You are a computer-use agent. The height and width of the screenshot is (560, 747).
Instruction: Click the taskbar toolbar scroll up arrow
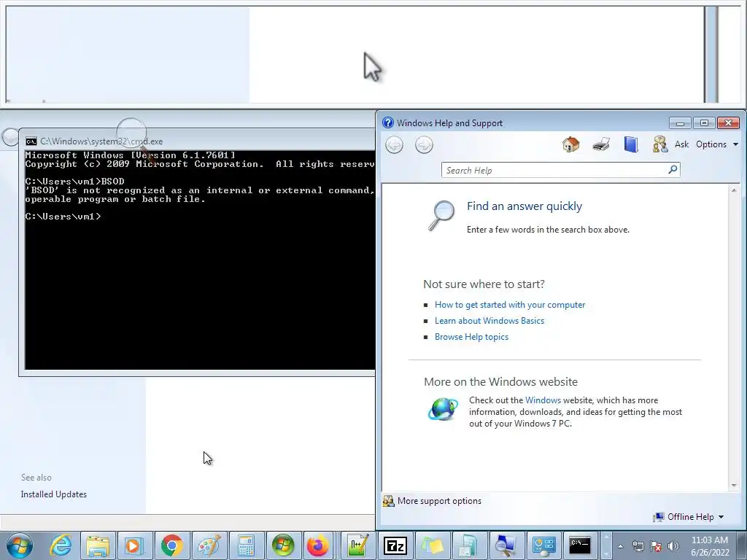pyautogui.click(x=606, y=537)
